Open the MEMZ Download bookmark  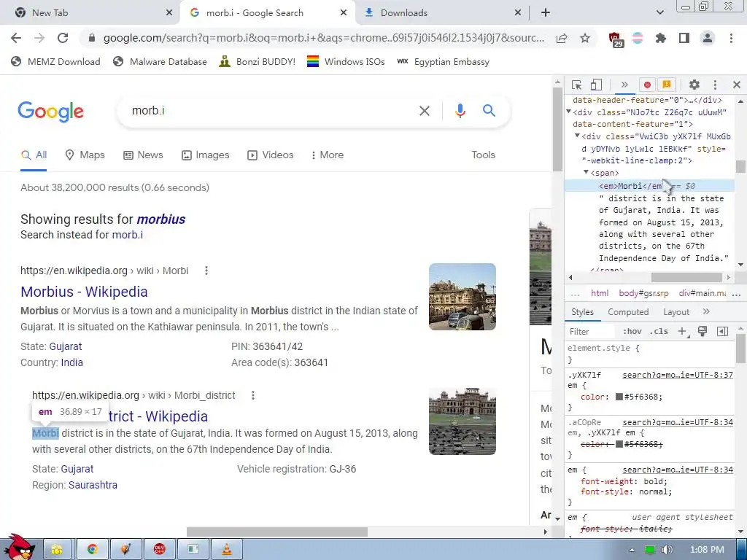click(x=55, y=62)
